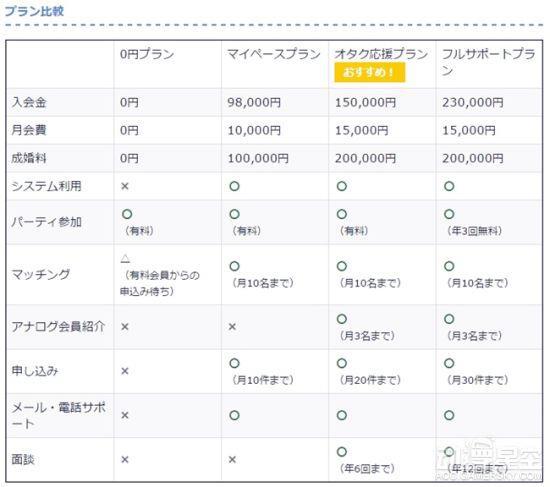Click システム利用 circle for フルサポートプラン

point(449,186)
